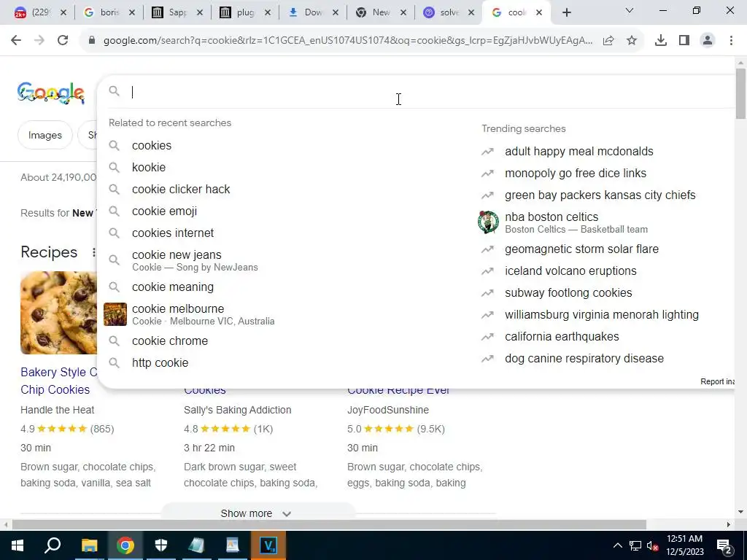Click the picture document app icon in taskbar
Image resolution: width=747 pixels, height=560 pixels.
click(233, 545)
